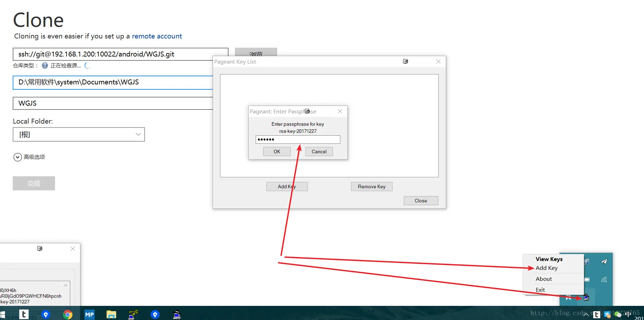Image resolution: width=644 pixels, height=320 pixels.
Task: Click the bluetooth-style tray icon with orange badge
Action: [607, 314]
